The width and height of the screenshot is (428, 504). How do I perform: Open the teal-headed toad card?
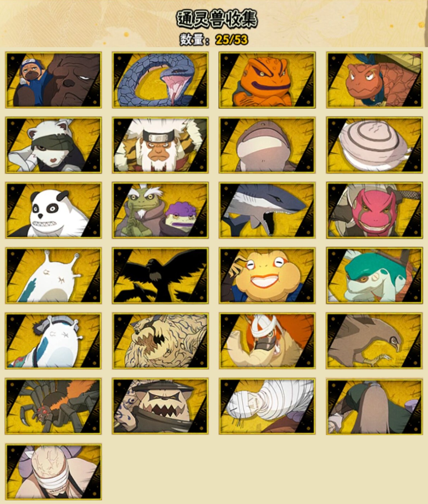point(374,276)
